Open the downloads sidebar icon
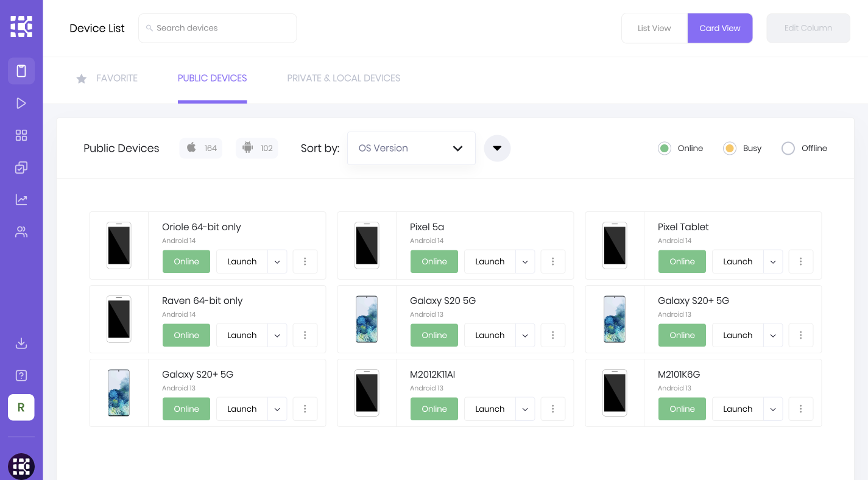The width and height of the screenshot is (868, 480). (21, 343)
